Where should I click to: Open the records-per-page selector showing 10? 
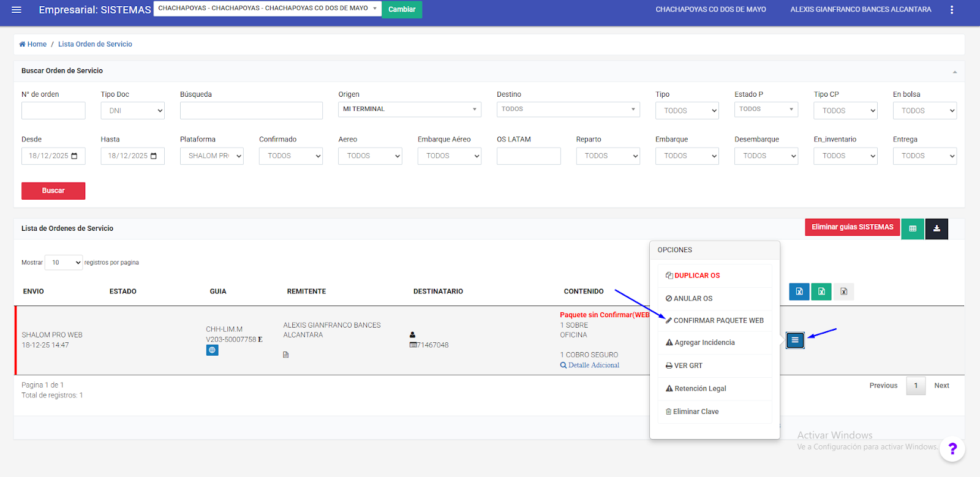coord(64,263)
